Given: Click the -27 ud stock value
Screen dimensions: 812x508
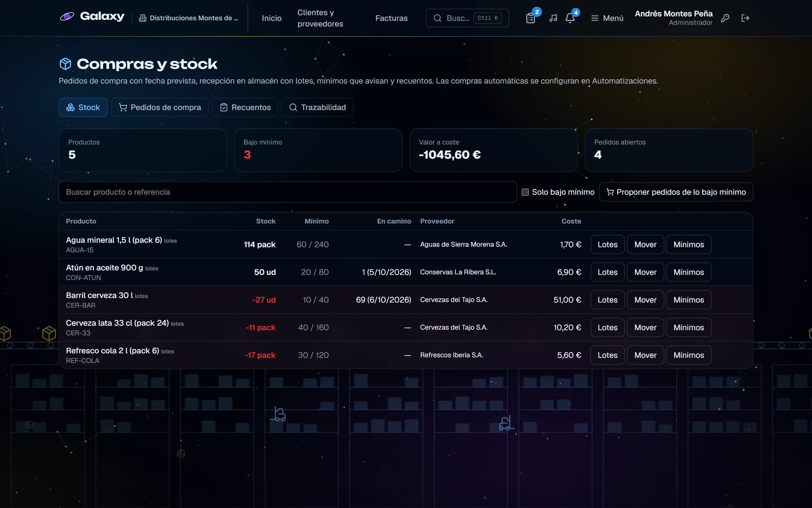Looking at the screenshot, I should point(264,300).
